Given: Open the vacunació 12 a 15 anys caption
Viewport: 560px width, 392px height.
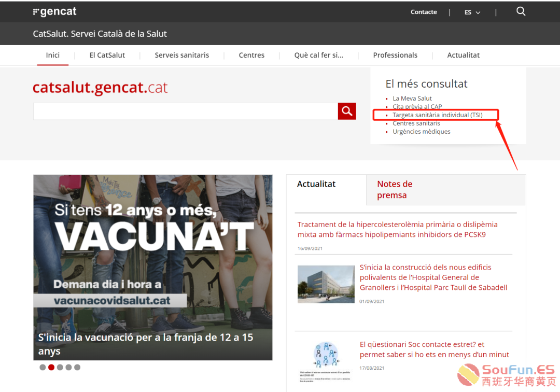Looking at the screenshot, I should point(146,344).
